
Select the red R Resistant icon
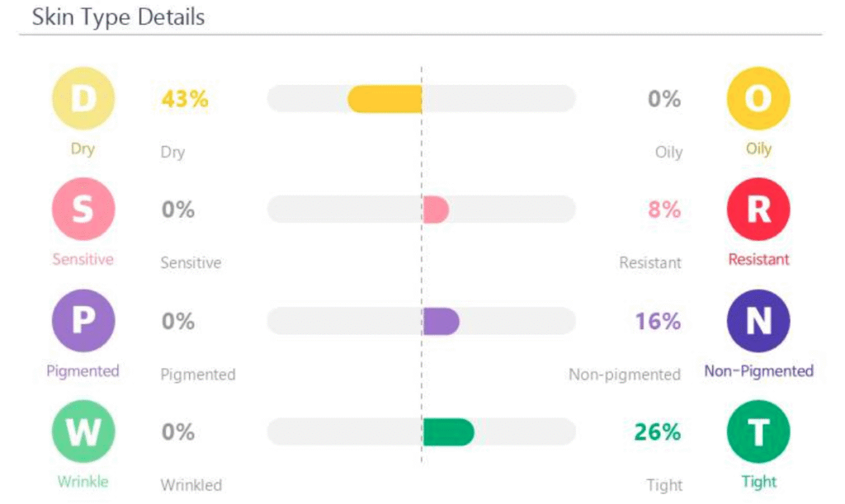pos(758,210)
